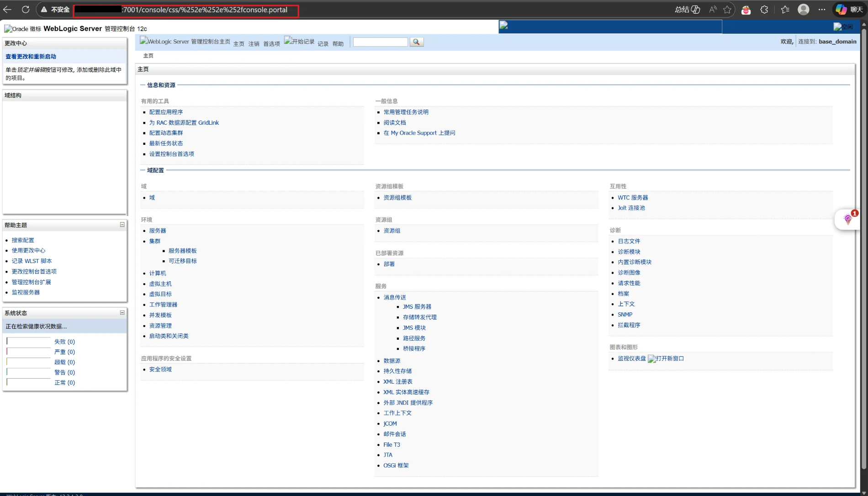This screenshot has height=496, width=868.
Task: Click the floating lightbulb notification icon
Action: pyautogui.click(x=848, y=220)
